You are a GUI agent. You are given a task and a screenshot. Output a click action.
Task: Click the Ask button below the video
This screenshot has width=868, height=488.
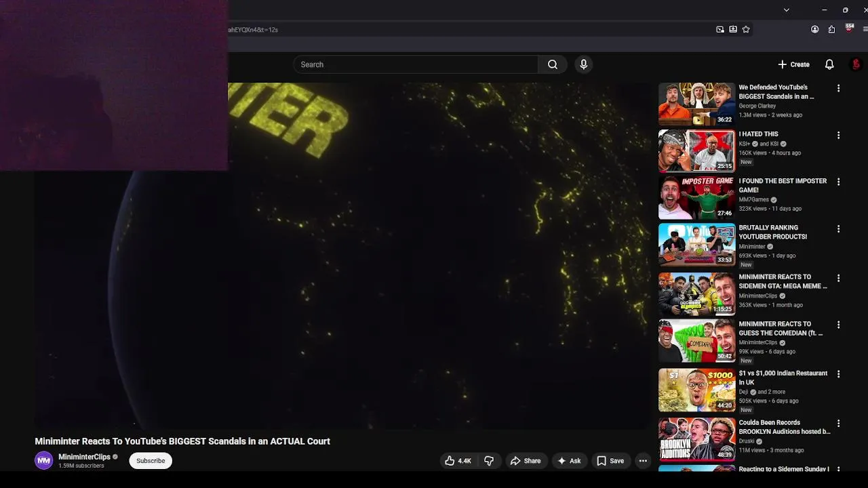569,461
